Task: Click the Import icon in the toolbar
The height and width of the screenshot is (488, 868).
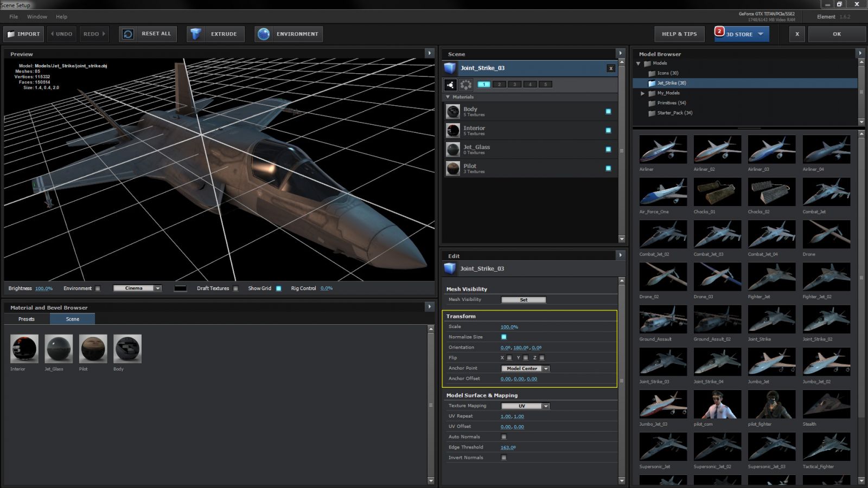Action: tap(11, 34)
